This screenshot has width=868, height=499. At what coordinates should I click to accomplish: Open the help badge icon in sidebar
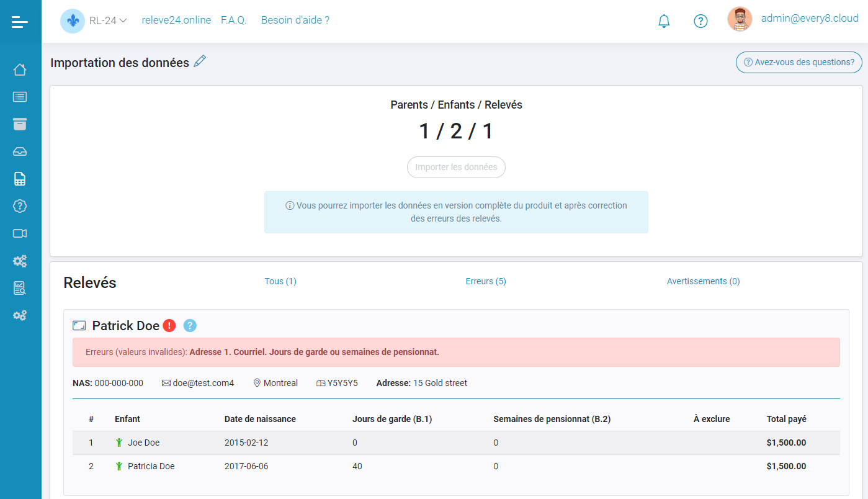tap(20, 205)
